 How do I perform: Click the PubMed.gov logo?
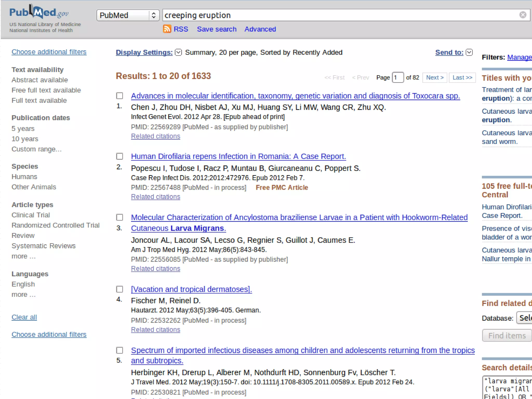click(x=39, y=12)
